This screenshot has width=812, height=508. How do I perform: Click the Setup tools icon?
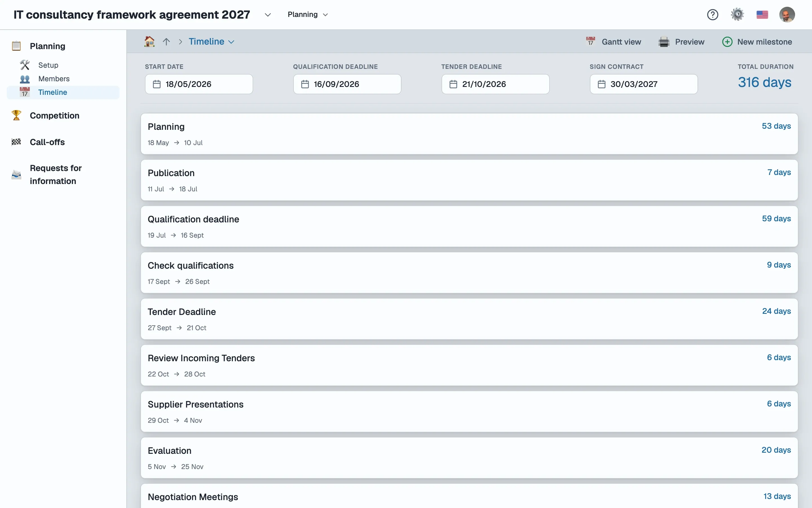(x=25, y=65)
